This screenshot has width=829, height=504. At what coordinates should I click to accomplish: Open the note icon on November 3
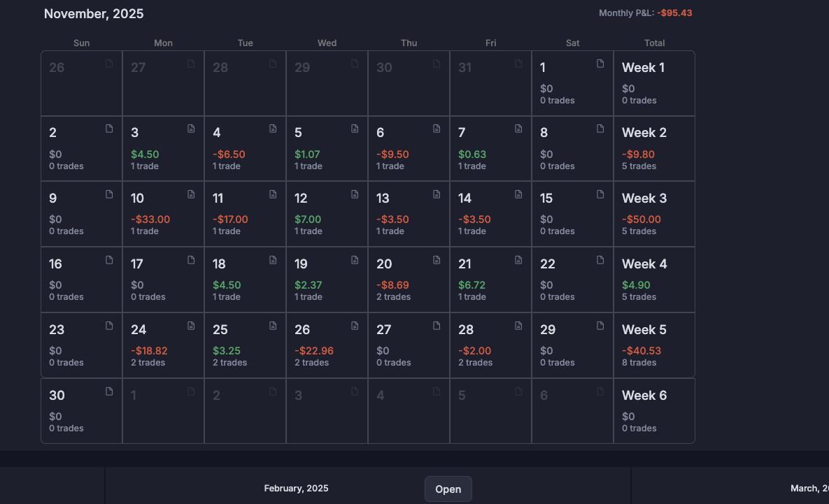[191, 129]
